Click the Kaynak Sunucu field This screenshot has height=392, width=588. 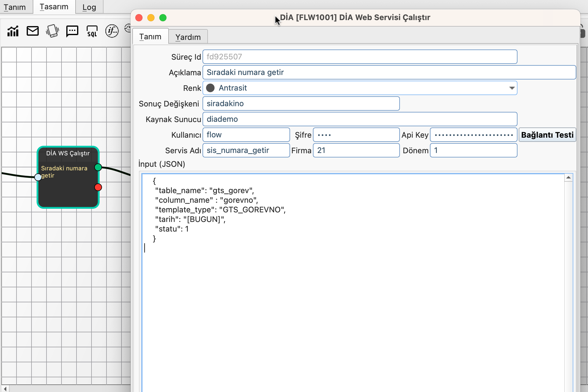pos(360,119)
